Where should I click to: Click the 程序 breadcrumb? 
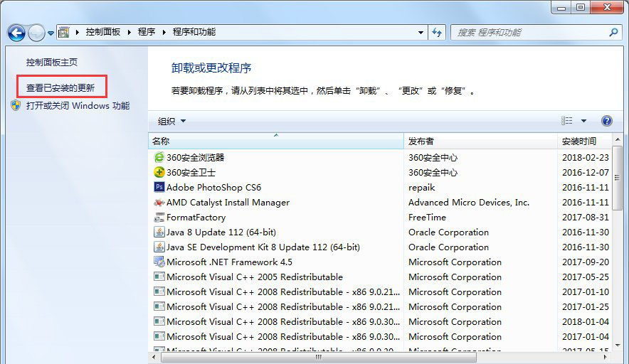pos(147,32)
